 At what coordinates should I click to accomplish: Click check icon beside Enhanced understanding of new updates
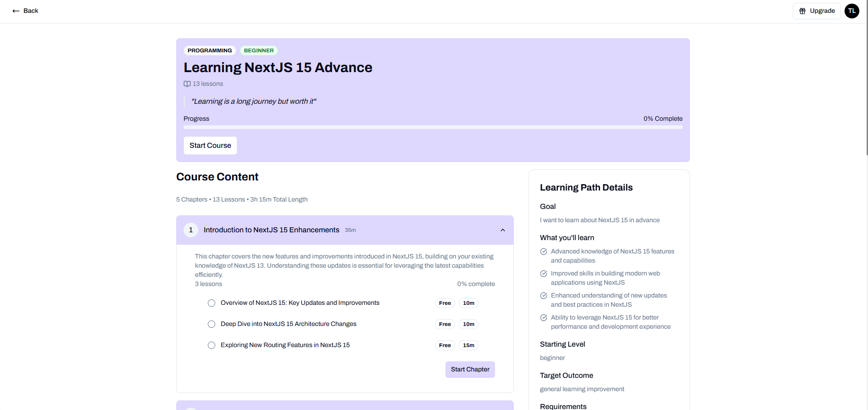click(x=544, y=296)
